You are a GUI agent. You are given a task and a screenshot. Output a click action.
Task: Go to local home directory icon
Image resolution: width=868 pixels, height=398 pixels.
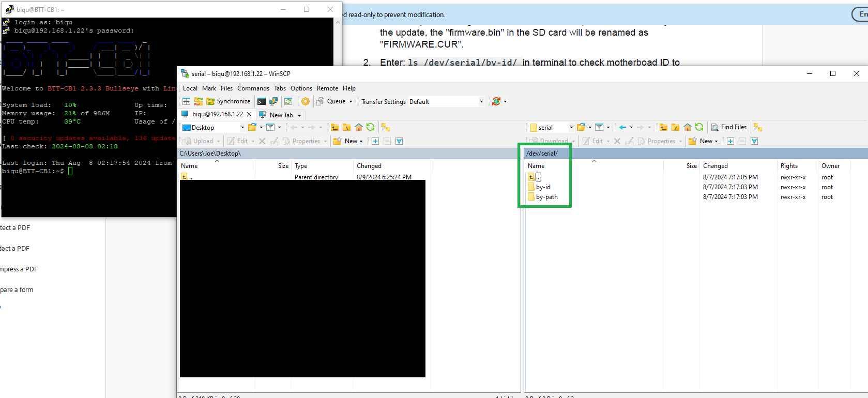359,127
